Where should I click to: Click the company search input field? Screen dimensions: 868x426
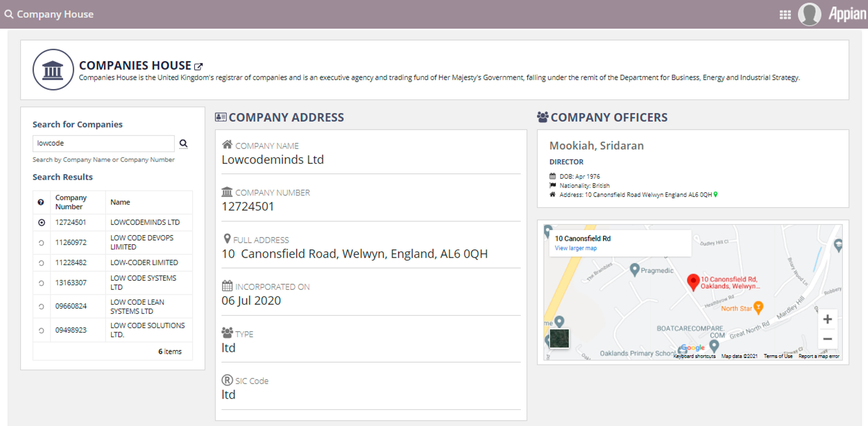[104, 144]
